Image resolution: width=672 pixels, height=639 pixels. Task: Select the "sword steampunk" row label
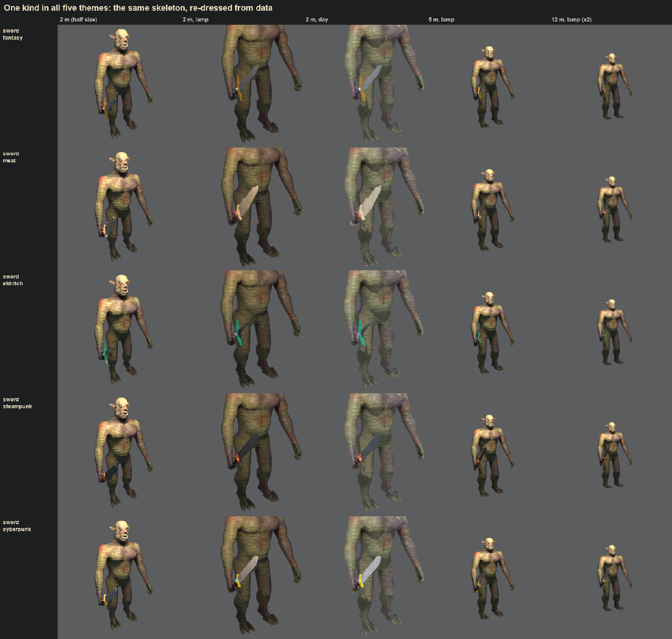17,403
